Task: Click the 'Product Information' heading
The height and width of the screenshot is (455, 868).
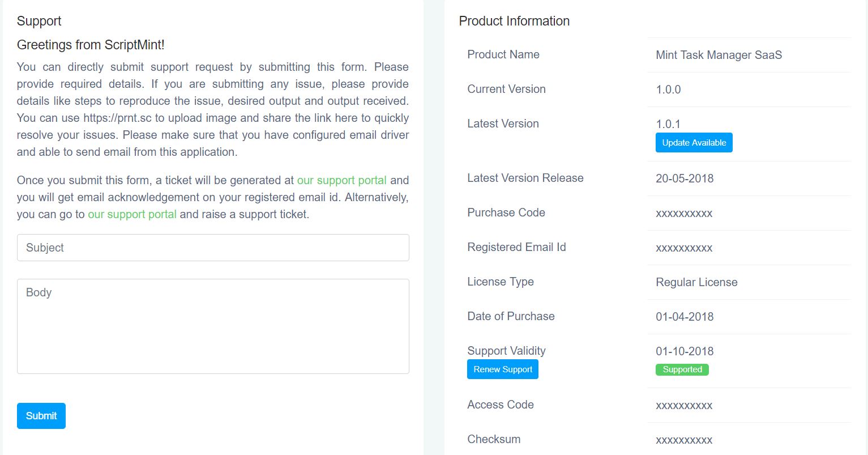Action: tap(514, 21)
